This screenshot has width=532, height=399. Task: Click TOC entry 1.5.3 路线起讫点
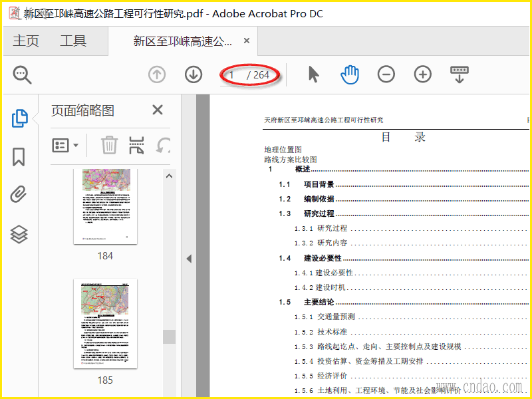click(x=412, y=346)
